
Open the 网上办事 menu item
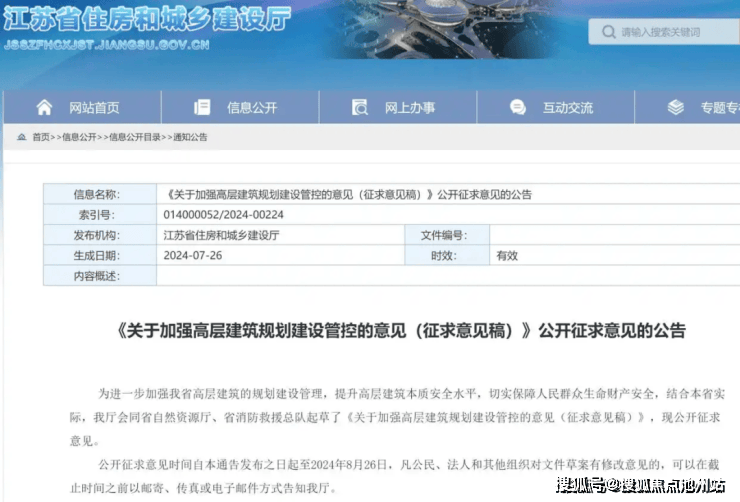click(x=398, y=108)
